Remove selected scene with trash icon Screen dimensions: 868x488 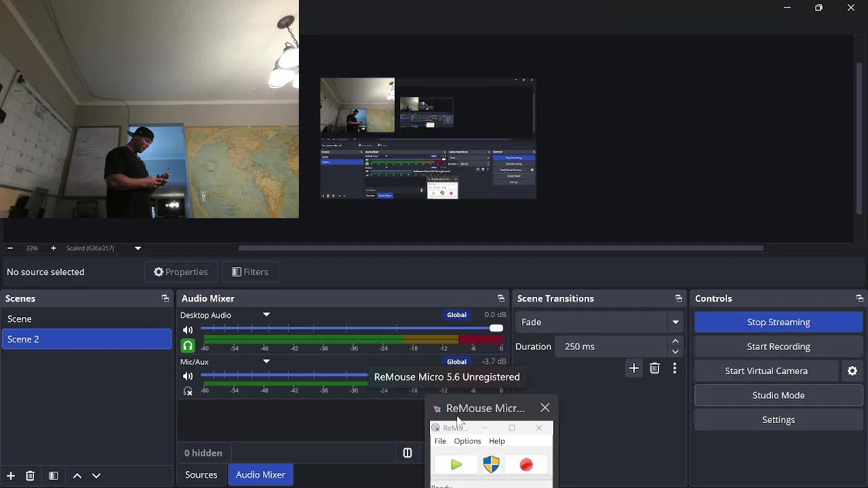coord(30,476)
